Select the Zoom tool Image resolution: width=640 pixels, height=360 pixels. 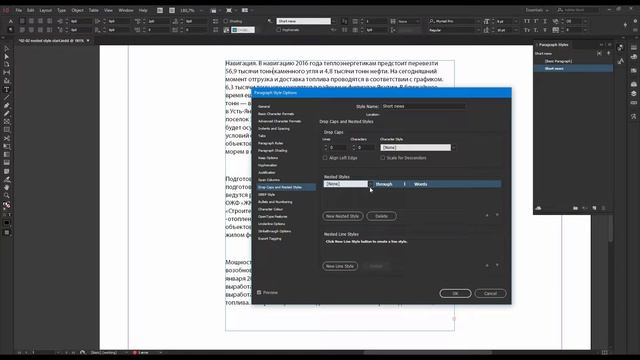(7, 196)
